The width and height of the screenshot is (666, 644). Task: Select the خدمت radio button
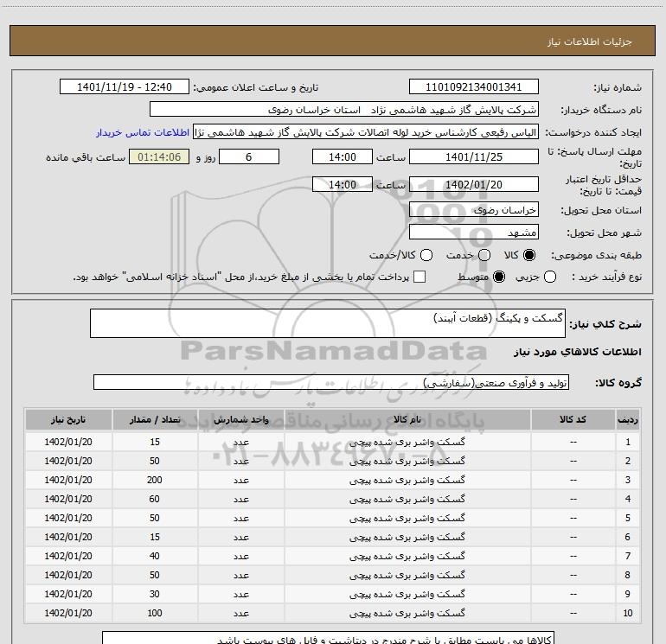[484, 256]
